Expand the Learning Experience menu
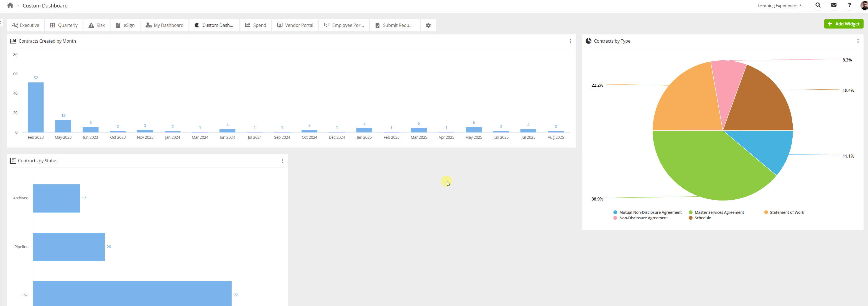Screen dimensions: 868x306 pos(779,5)
